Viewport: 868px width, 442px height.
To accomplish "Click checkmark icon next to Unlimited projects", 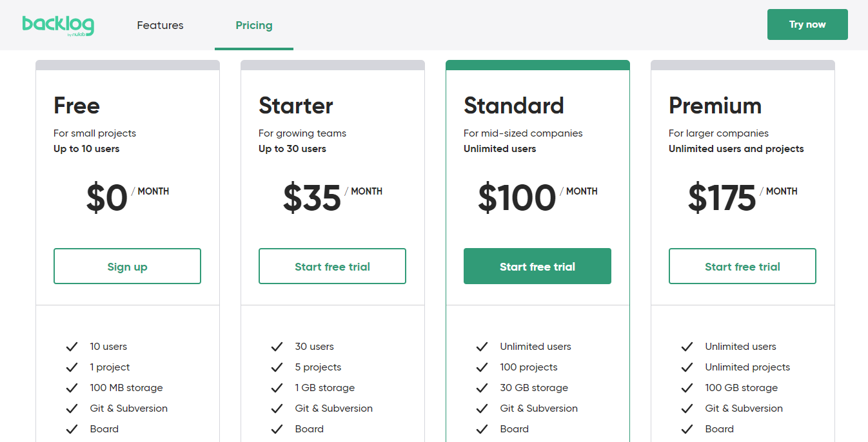I will (x=687, y=367).
